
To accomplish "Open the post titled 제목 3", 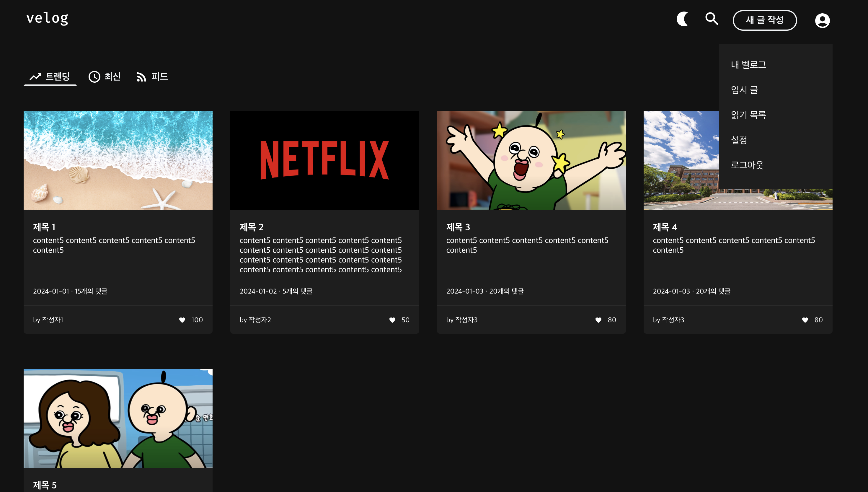I will (458, 227).
